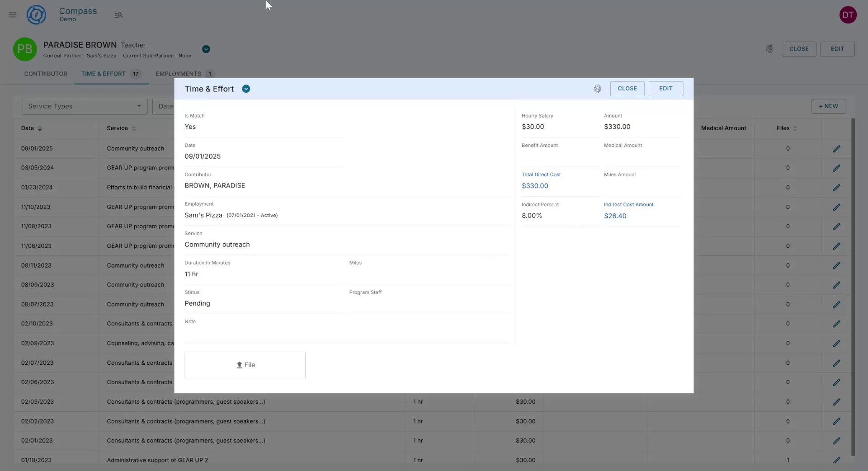The width and height of the screenshot is (868, 471).
Task: Click the fingerprint icon near profile Edit button
Action: click(x=770, y=49)
